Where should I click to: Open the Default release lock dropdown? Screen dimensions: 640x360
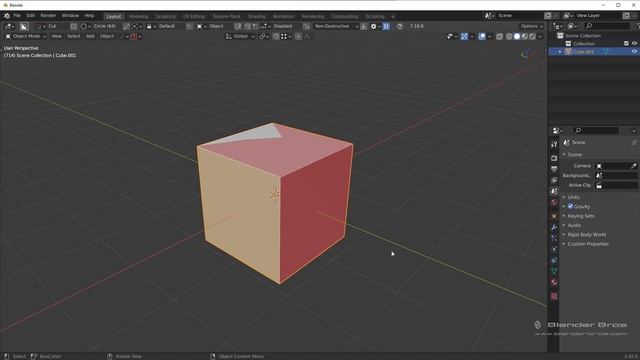161,26
